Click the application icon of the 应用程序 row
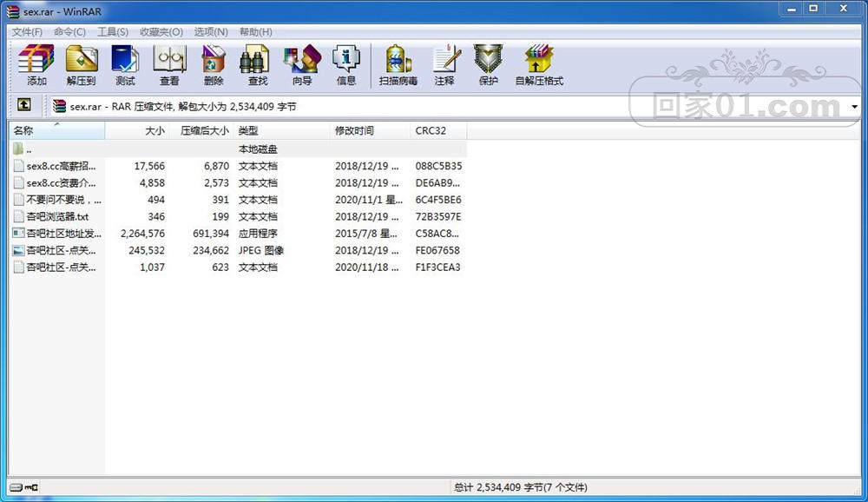Screen dimensions: 868x502 point(19,234)
